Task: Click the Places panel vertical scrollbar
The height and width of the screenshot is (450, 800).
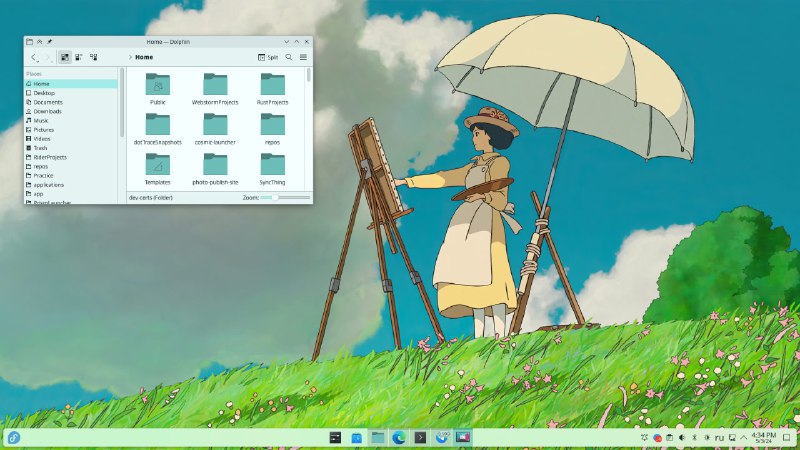Action: tap(122, 103)
